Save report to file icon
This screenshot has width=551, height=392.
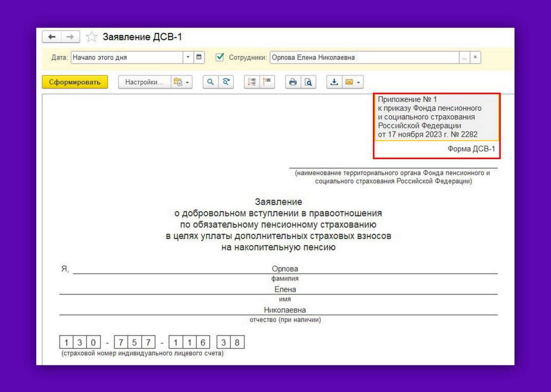coord(334,82)
